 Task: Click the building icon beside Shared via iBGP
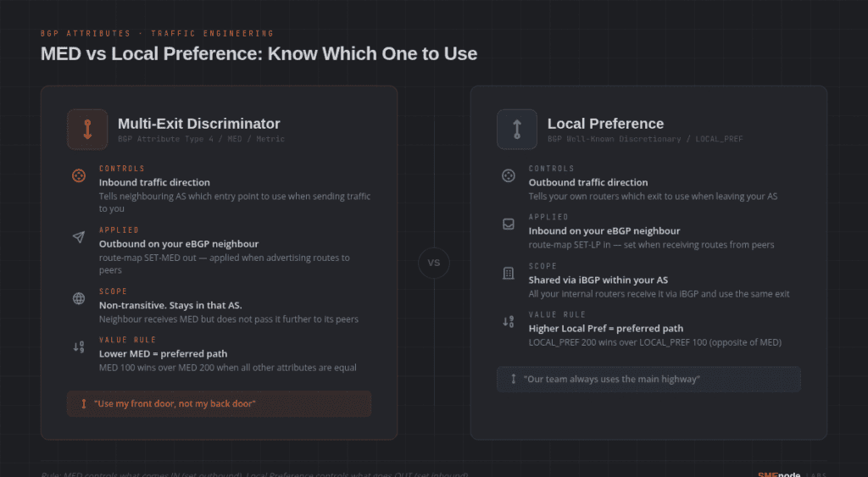click(509, 274)
